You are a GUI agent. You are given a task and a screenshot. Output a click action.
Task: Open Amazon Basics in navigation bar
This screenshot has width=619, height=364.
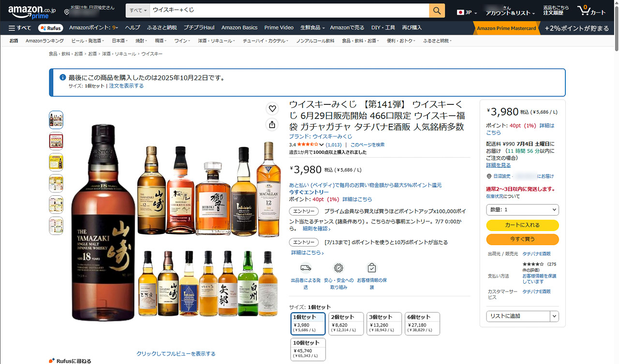click(x=239, y=28)
